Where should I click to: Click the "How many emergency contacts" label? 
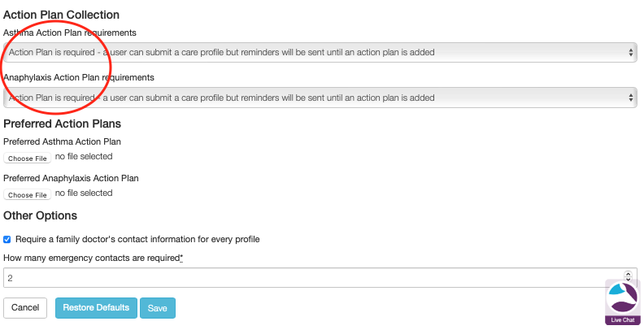(93, 258)
